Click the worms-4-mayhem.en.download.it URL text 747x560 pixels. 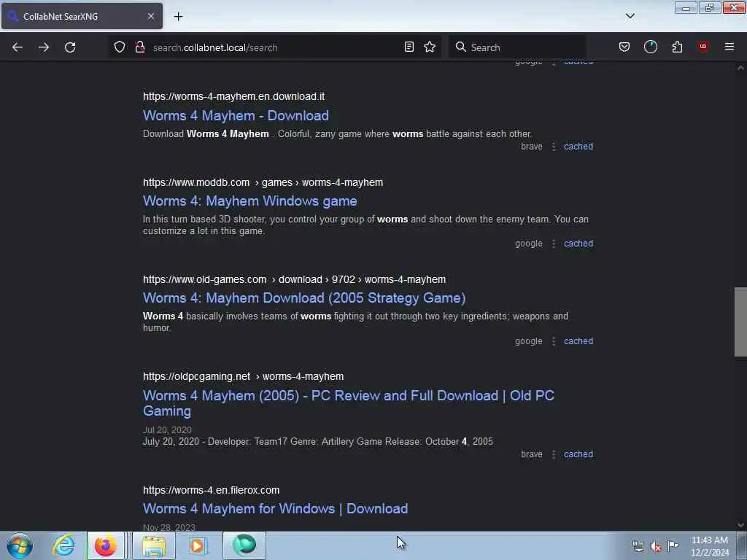pos(234,96)
